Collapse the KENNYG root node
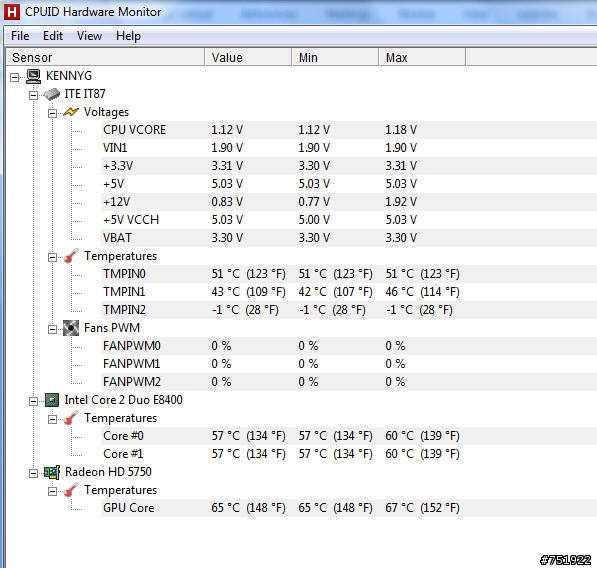The height and width of the screenshot is (568, 597). [x=14, y=77]
